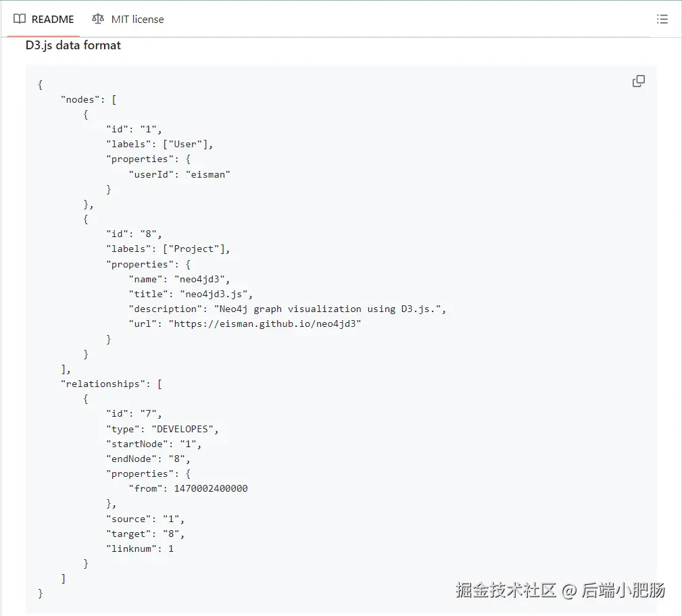Click the "nodes": [ line
The width and height of the screenshot is (682, 616).
(89, 99)
